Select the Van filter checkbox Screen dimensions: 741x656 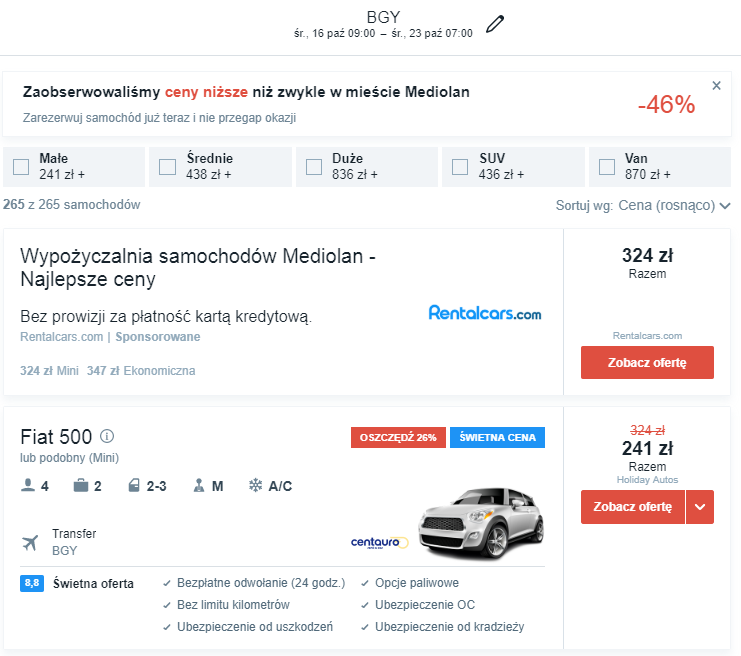click(x=607, y=167)
